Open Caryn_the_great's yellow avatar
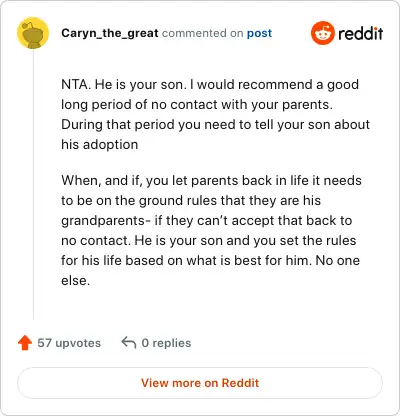 [x=33, y=33]
